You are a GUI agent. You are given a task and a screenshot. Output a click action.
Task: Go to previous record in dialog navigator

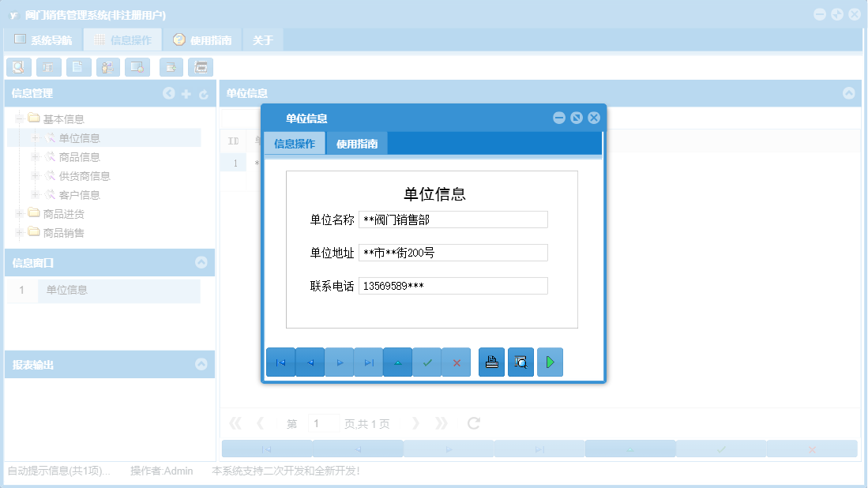[x=310, y=362]
